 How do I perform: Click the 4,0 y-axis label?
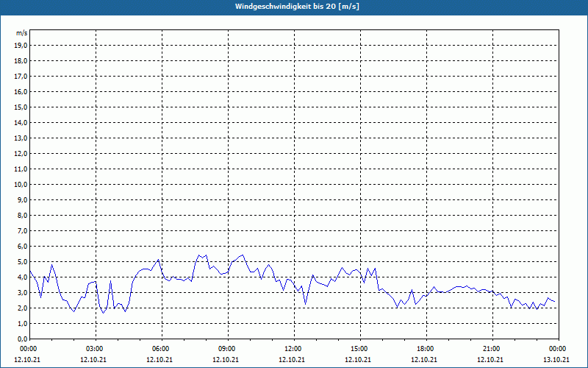[x=23, y=277]
